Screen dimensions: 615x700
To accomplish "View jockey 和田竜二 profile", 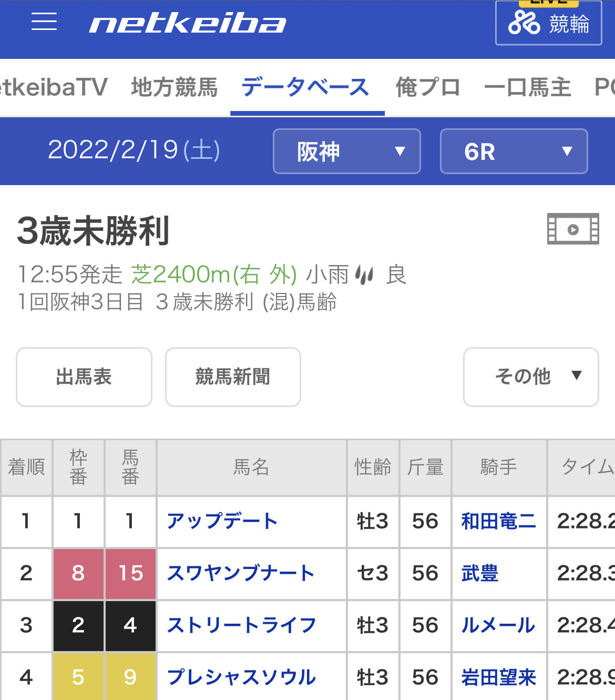I will [498, 521].
